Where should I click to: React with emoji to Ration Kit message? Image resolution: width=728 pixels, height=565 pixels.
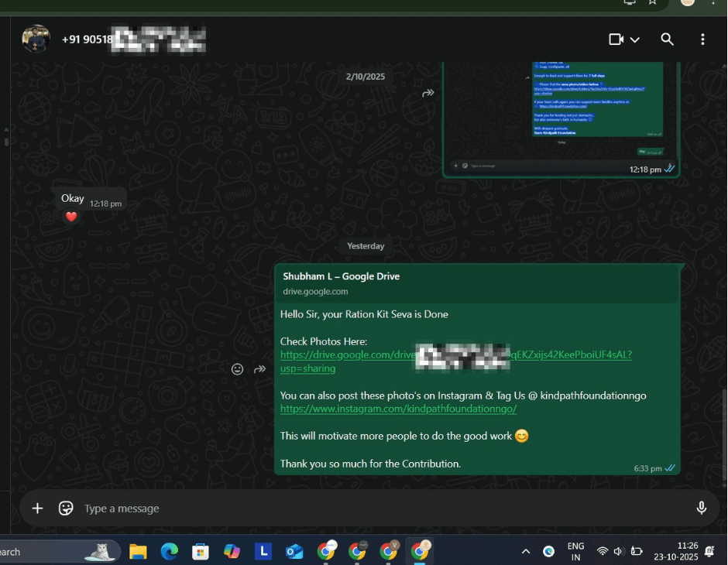click(x=238, y=369)
